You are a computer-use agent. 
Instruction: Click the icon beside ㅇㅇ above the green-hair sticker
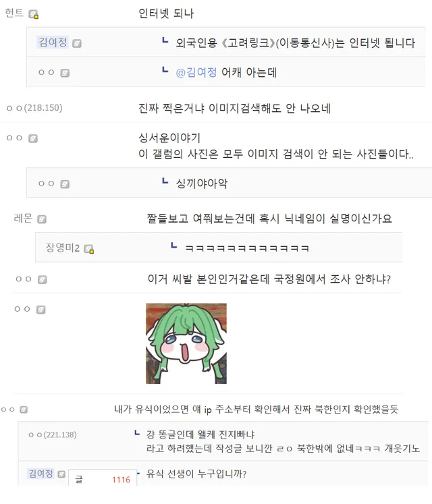click(41, 310)
